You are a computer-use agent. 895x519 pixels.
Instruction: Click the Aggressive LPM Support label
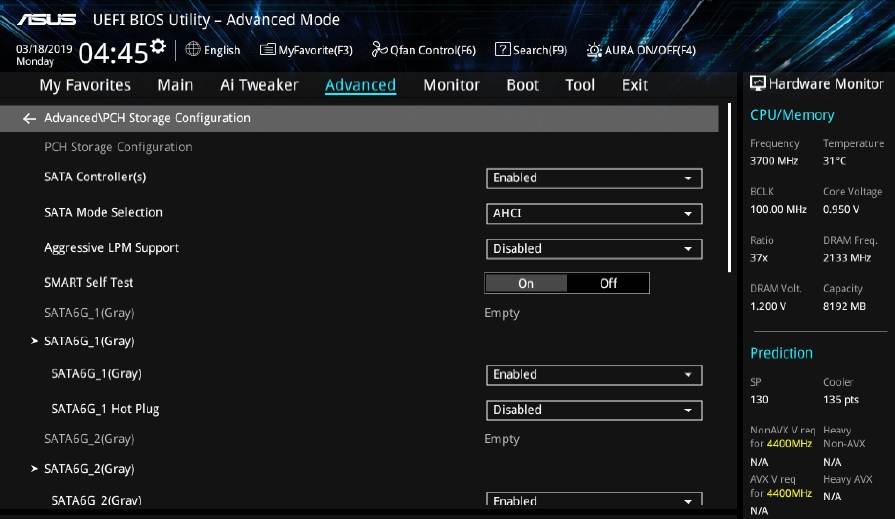tap(111, 248)
